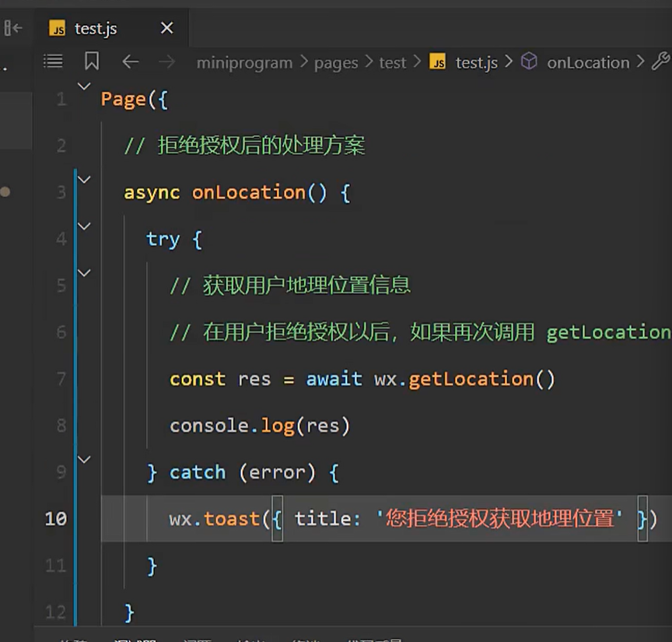
Task: Open the miniprogram breadcrumb segment
Action: (244, 63)
